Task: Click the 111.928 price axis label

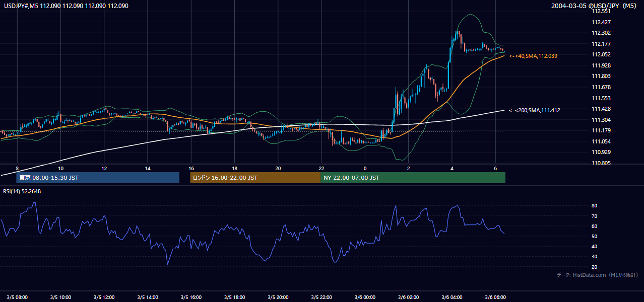Action: 601,65
